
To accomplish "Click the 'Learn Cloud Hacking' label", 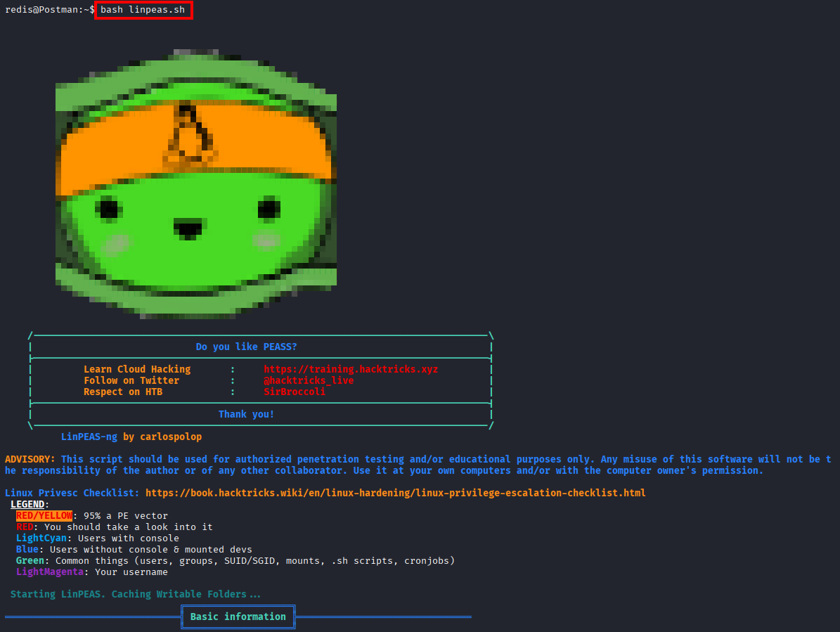I will tap(137, 369).
